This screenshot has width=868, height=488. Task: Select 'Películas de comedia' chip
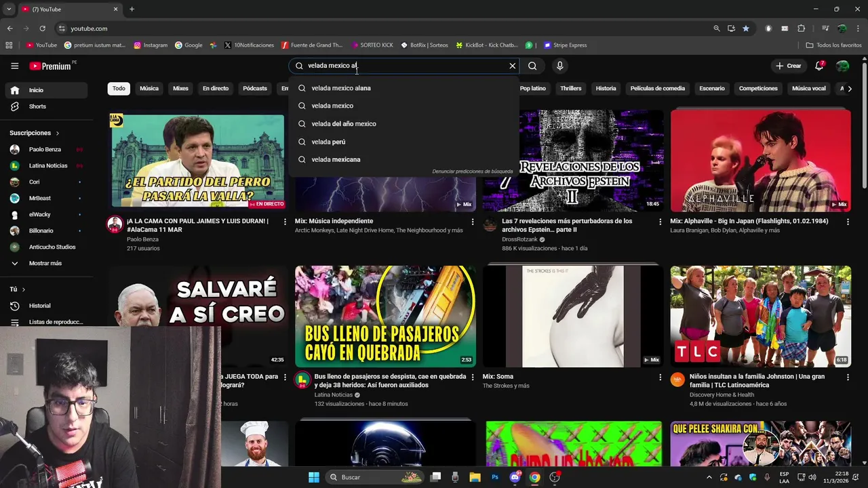click(658, 88)
